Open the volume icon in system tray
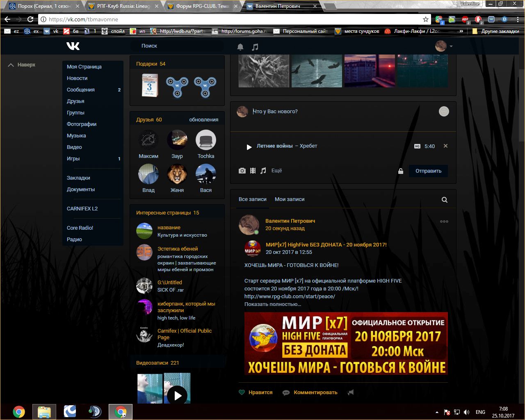Image resolution: width=525 pixels, height=420 pixels. click(x=466, y=412)
